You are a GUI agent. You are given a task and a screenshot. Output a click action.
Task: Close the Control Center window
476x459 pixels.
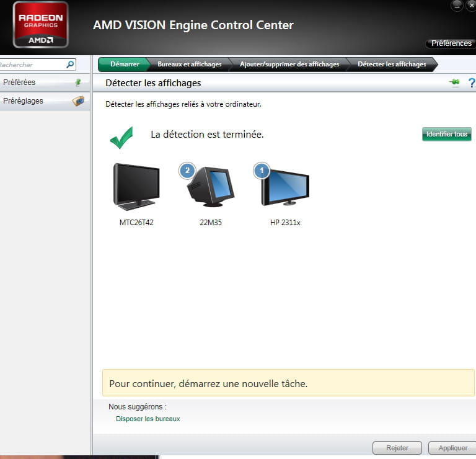[471, 5]
